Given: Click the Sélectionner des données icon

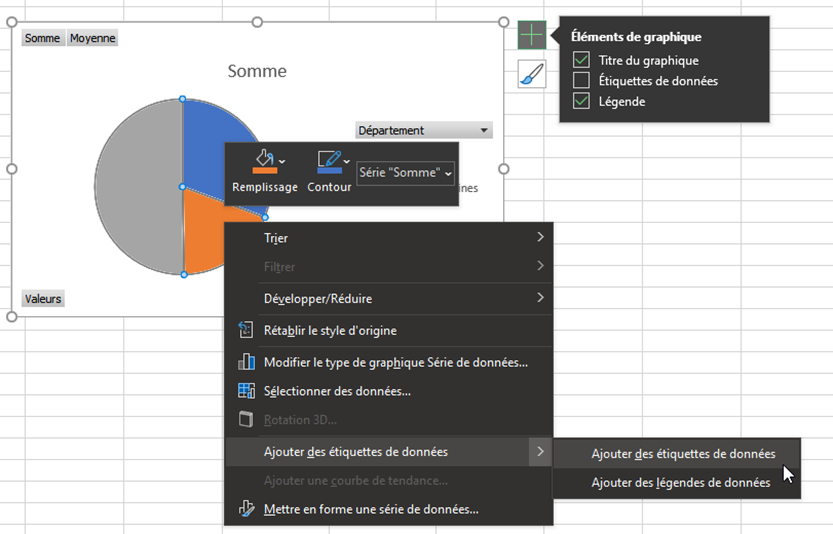Looking at the screenshot, I should tap(246, 391).
